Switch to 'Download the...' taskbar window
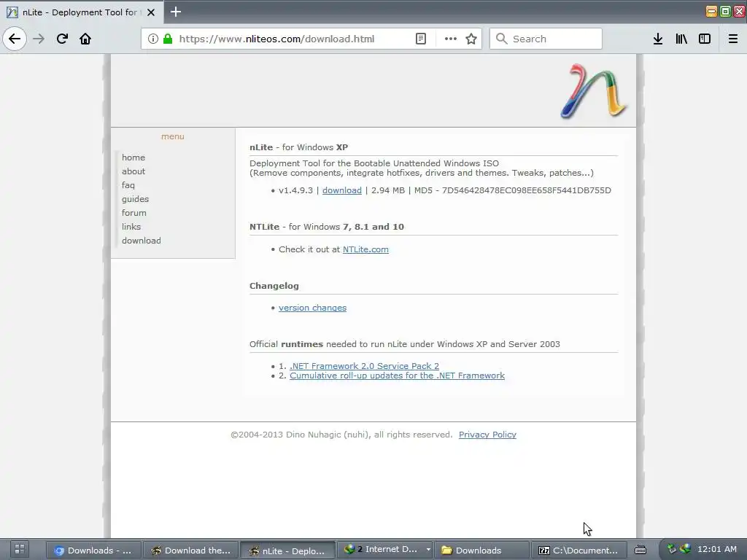The width and height of the screenshot is (747, 560). (x=190, y=551)
